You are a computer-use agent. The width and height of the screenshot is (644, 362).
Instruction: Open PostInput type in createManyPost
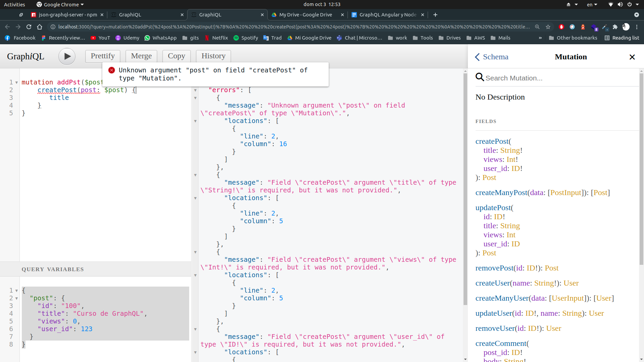click(566, 193)
